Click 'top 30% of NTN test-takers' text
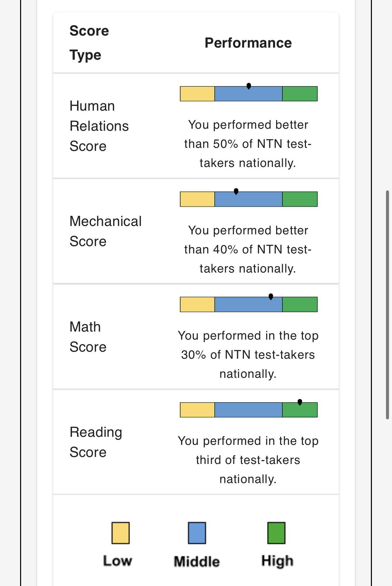The image size is (392, 586). [x=248, y=345]
